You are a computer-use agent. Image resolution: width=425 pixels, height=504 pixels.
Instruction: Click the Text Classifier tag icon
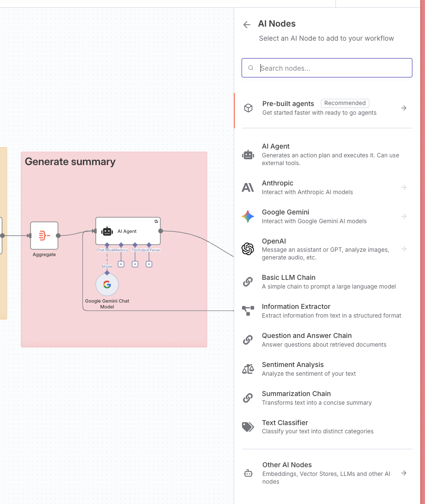tap(248, 427)
